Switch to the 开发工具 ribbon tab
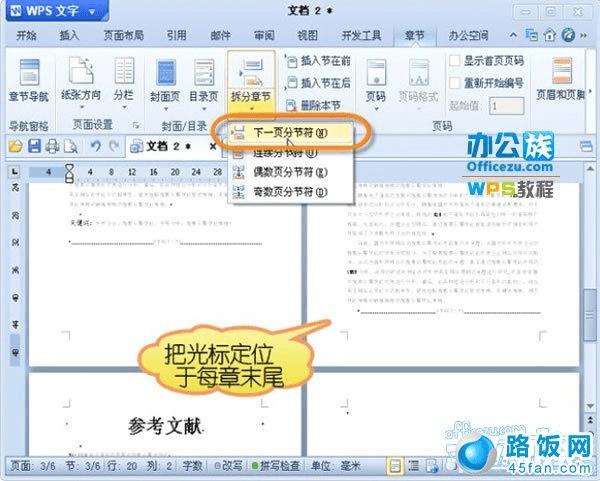This screenshot has width=600, height=481. coord(361,36)
